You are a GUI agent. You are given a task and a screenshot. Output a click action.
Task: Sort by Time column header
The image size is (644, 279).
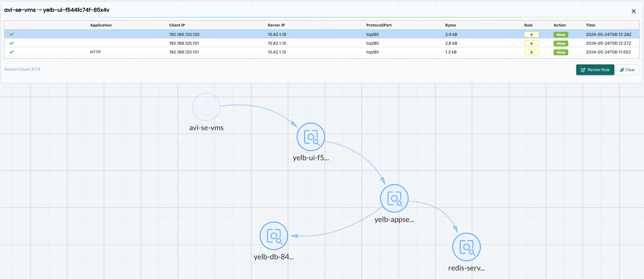pos(590,25)
